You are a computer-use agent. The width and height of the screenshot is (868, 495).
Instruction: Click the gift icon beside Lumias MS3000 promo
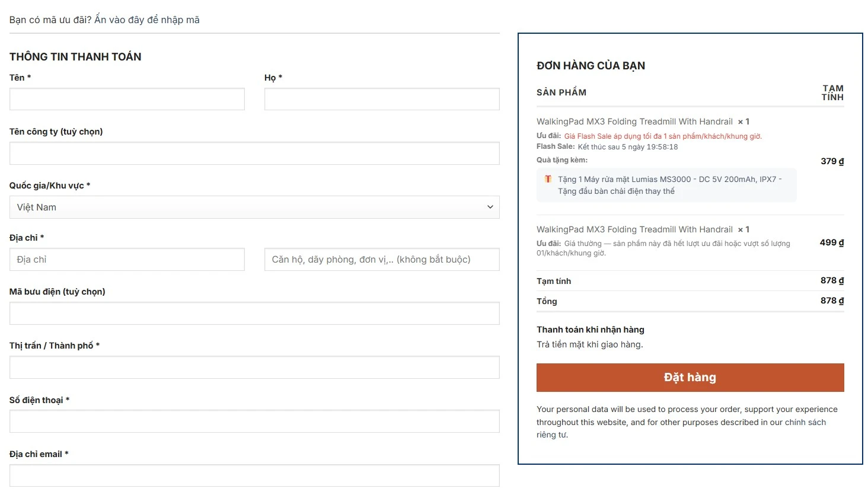pos(548,179)
